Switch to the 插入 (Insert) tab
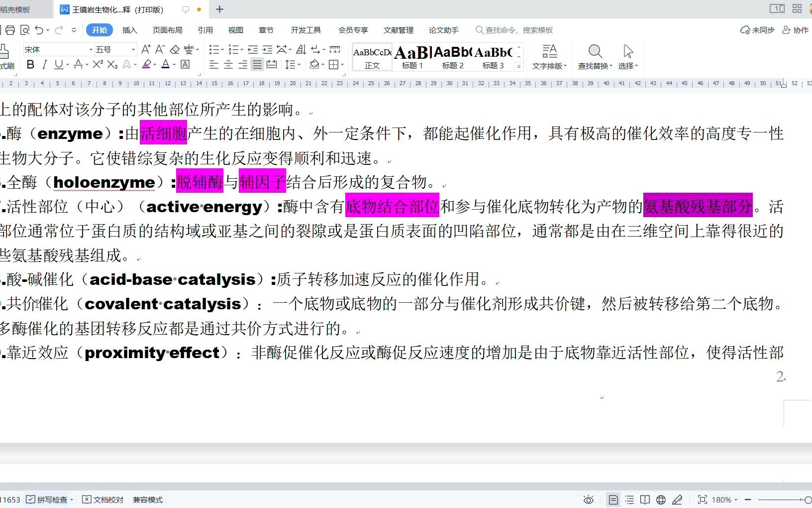 click(x=129, y=30)
